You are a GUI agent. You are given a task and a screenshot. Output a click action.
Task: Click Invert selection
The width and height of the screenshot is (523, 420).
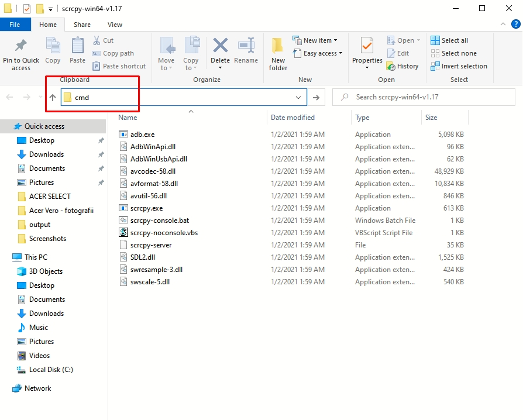(459, 66)
